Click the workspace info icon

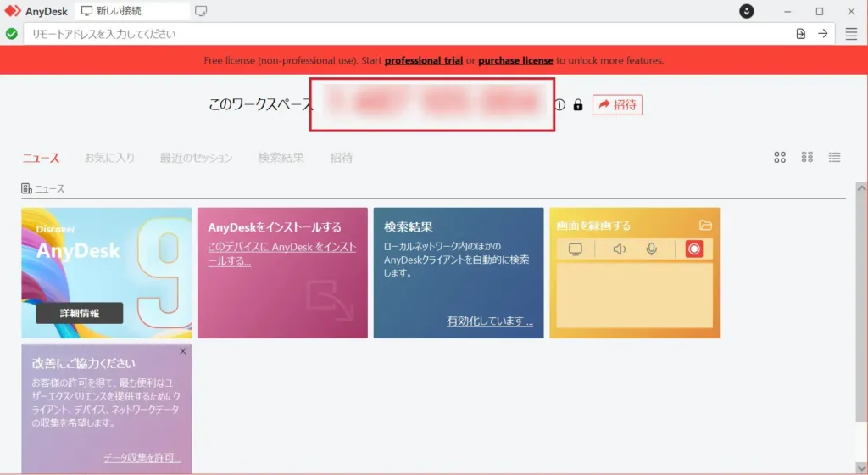click(x=559, y=105)
